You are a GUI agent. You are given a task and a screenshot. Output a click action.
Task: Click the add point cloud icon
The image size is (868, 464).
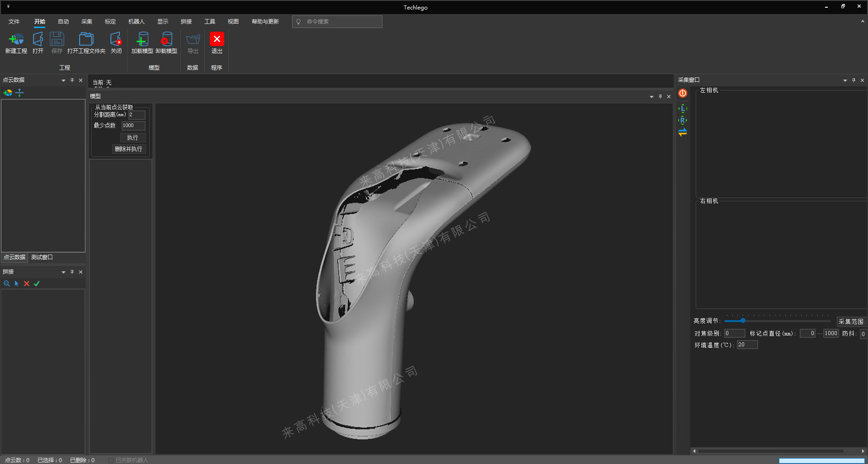[8, 93]
